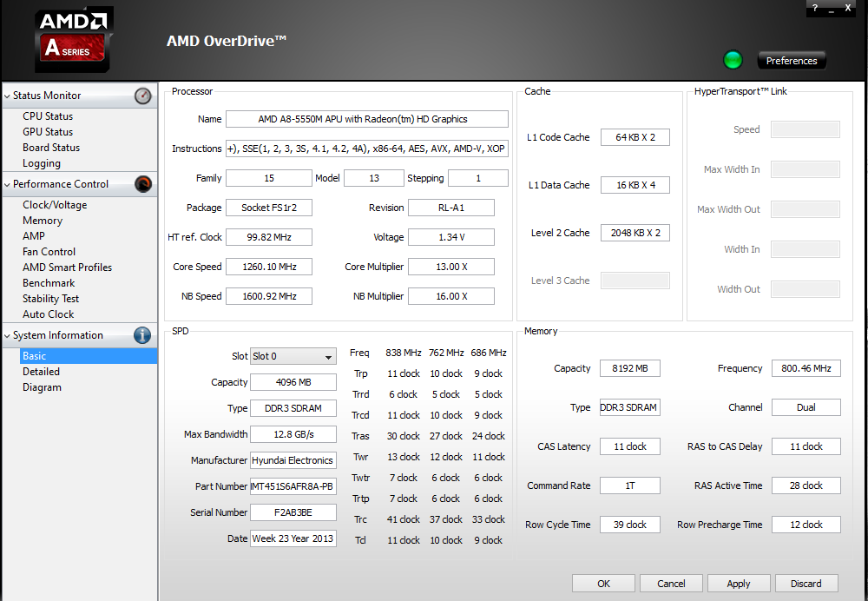Go to Memory settings
This screenshot has width=868, height=601.
43,221
